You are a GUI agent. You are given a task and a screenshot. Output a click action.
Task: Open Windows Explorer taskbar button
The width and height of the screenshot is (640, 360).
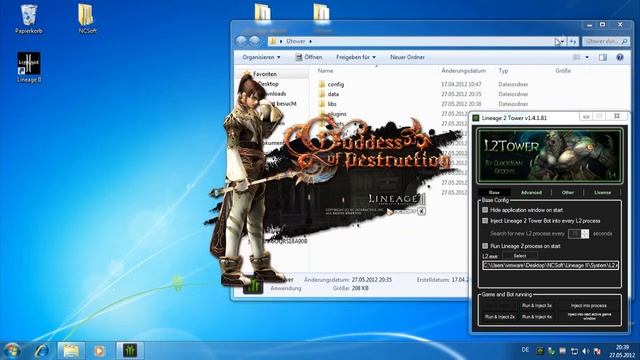click(71, 351)
